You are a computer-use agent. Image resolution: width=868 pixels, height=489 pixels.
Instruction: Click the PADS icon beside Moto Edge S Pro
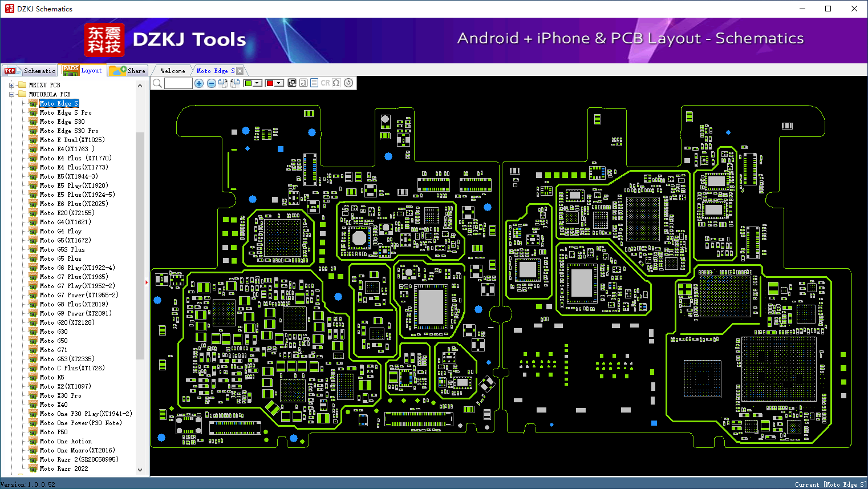33,112
